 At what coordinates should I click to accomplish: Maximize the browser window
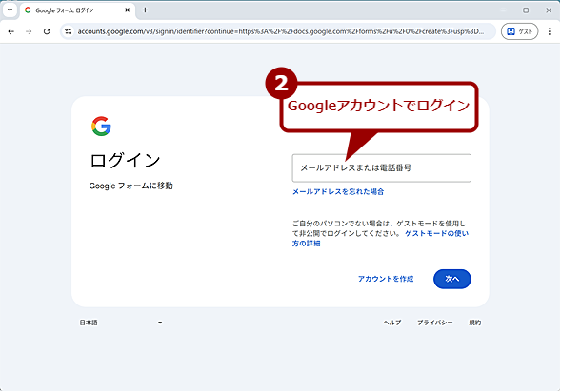coord(526,10)
